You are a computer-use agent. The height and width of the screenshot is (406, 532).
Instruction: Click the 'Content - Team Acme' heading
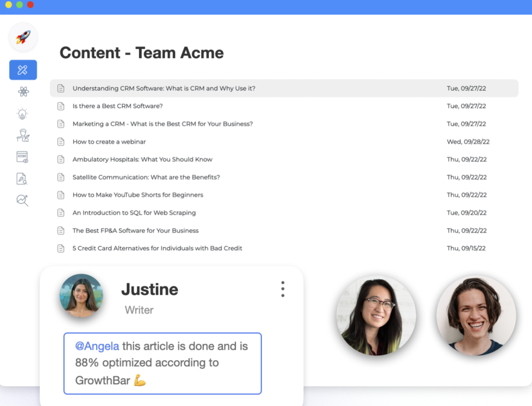click(141, 53)
